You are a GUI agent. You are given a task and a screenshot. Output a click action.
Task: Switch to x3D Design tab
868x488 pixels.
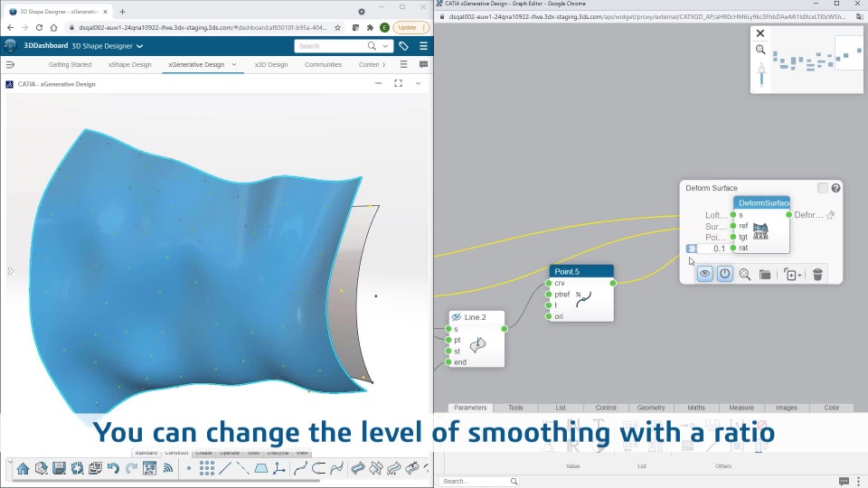(x=271, y=65)
